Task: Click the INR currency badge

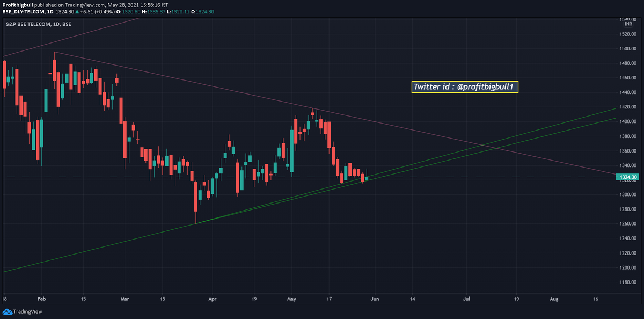Action: (x=628, y=24)
